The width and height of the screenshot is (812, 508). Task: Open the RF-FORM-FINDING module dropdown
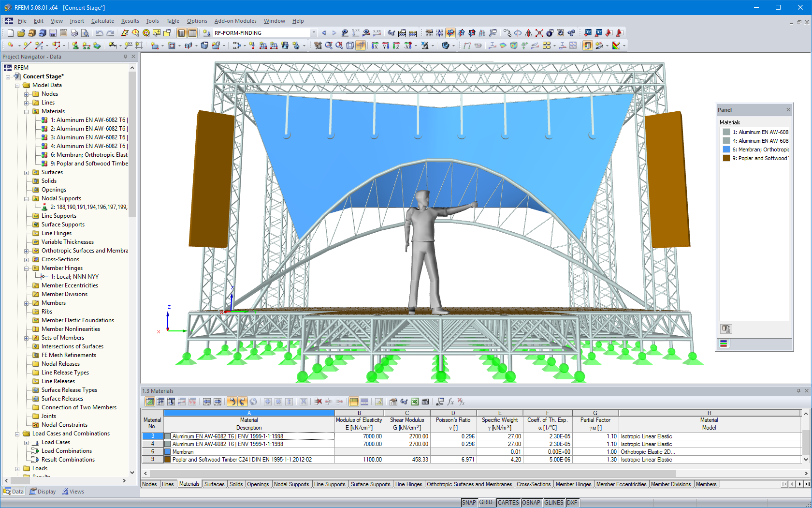click(x=314, y=33)
